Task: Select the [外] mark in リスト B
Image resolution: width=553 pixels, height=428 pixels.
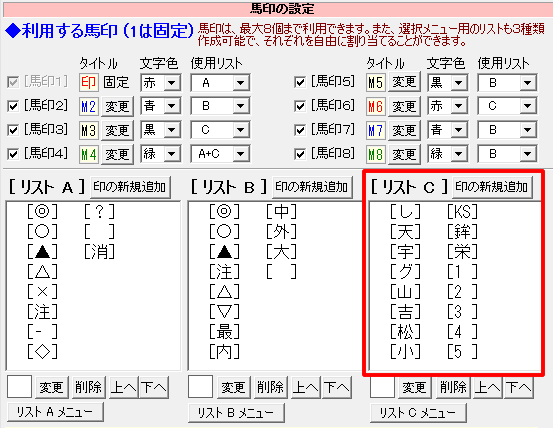Action: pyautogui.click(x=281, y=232)
